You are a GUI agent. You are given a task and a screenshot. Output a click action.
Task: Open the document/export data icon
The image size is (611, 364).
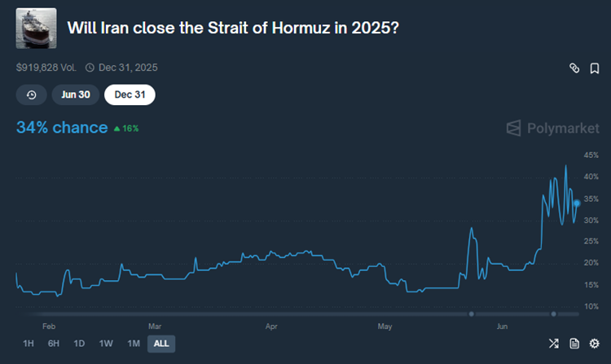(x=574, y=343)
